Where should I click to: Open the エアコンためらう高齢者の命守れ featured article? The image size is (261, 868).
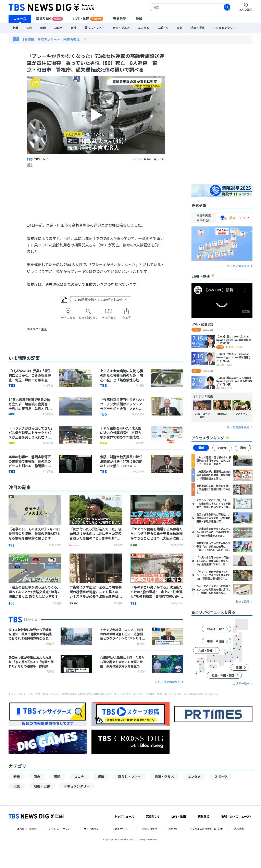(157, 521)
